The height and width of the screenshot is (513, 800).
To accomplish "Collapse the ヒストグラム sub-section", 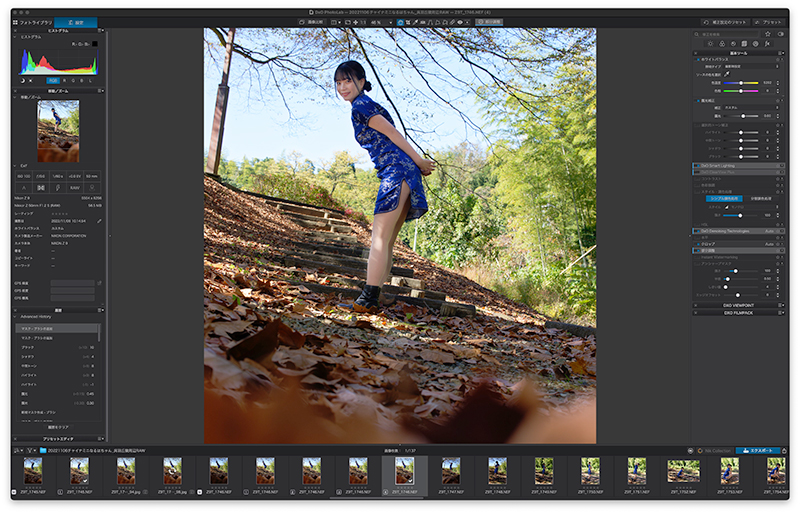I will (15, 37).
